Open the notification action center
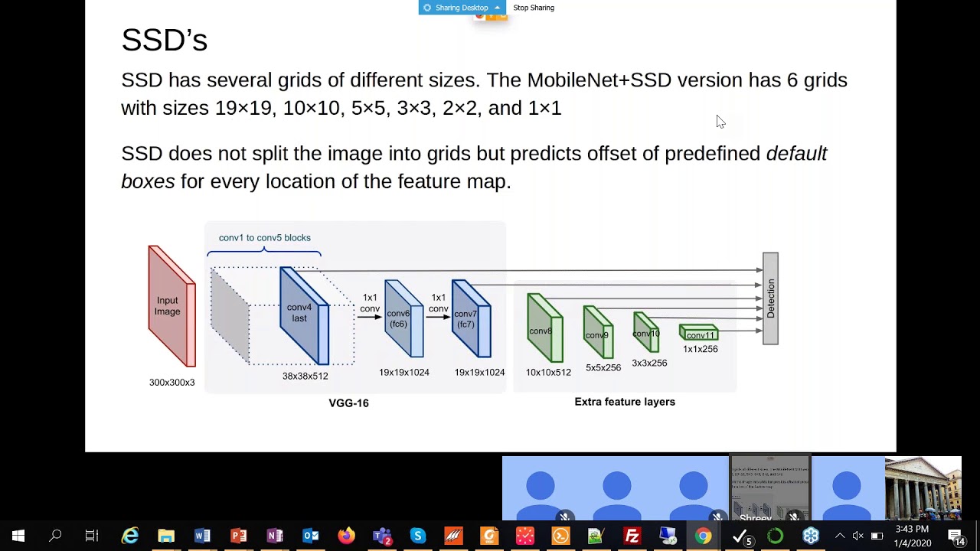Screen dimensions: 980x551 (956, 536)
